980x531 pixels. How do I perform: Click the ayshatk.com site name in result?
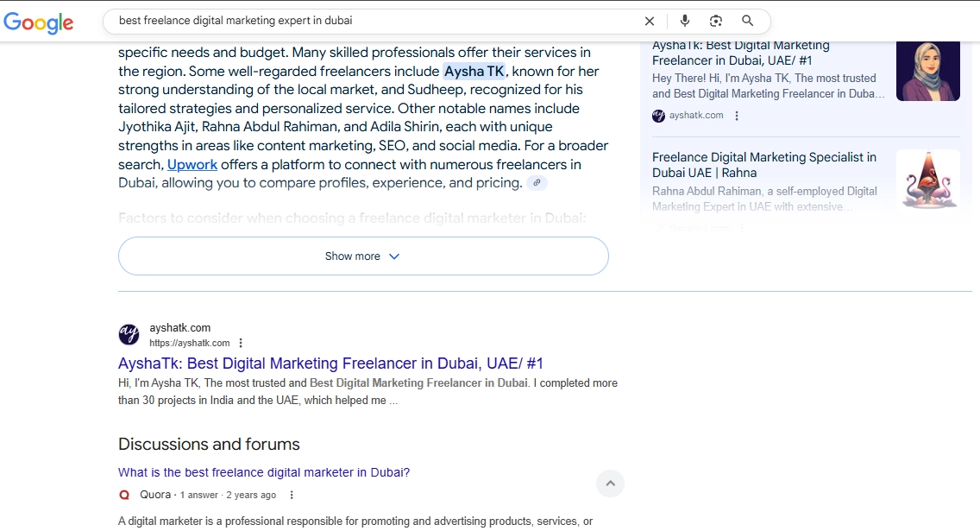pos(180,328)
